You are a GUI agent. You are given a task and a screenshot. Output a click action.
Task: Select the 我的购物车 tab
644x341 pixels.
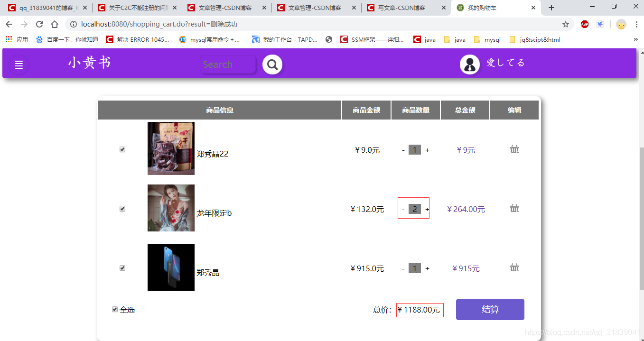coord(496,8)
